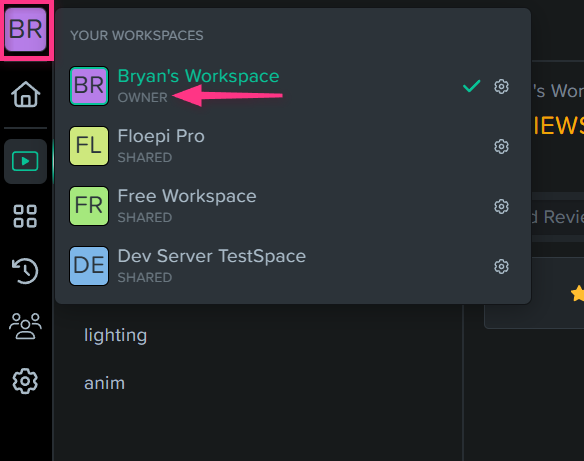Open settings gear for Free Workspace

tap(501, 206)
